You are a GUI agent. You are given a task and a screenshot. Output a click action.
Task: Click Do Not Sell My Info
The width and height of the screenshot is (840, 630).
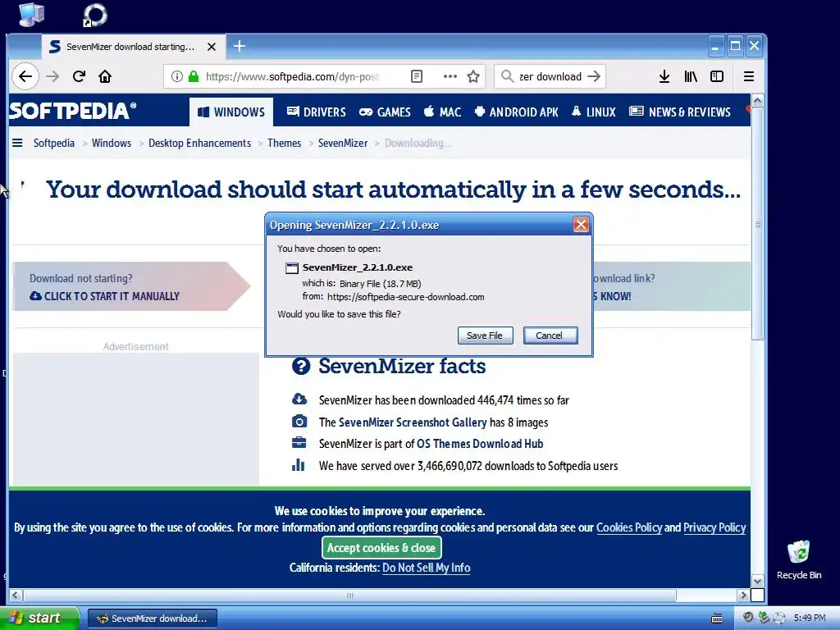pyautogui.click(x=427, y=568)
